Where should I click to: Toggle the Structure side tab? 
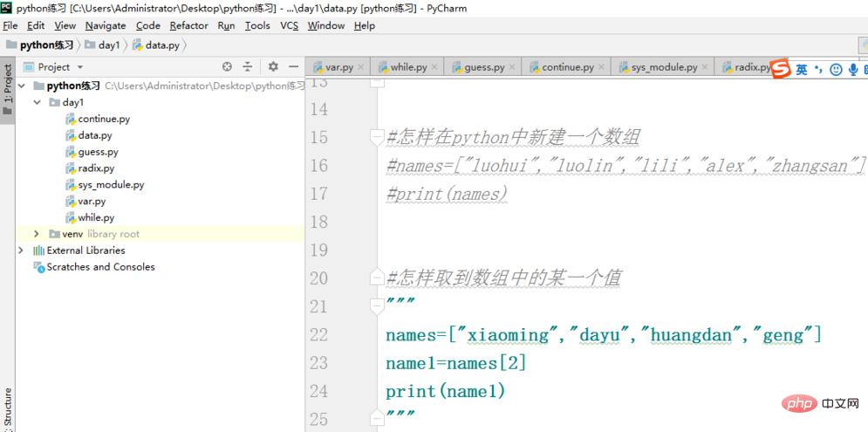[8, 408]
